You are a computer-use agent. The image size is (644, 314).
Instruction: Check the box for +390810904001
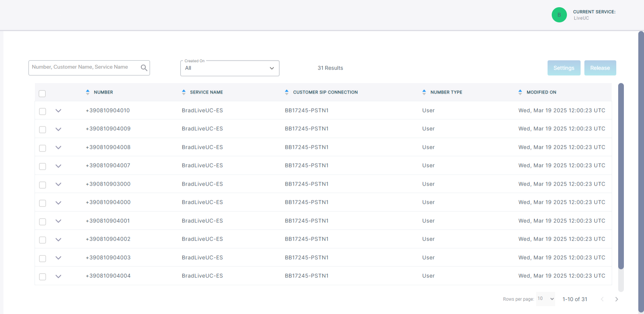coord(43,222)
